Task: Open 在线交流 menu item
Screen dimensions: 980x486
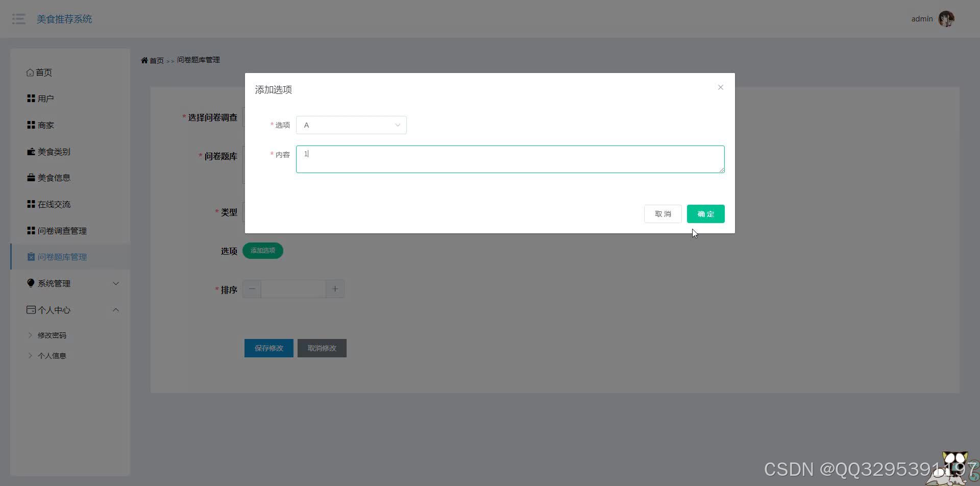Action: pyautogui.click(x=70, y=204)
